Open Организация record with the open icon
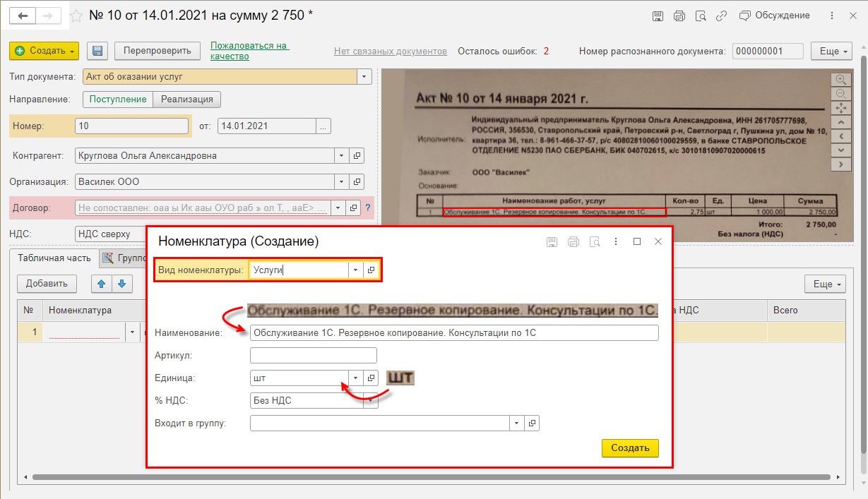Viewport: 868px width, 499px height. point(356,181)
